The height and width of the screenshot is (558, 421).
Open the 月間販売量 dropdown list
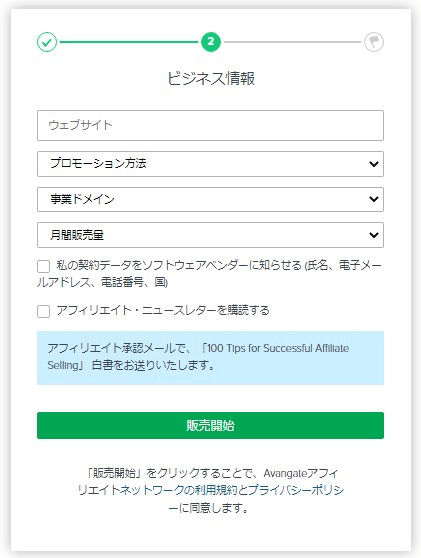click(x=210, y=235)
